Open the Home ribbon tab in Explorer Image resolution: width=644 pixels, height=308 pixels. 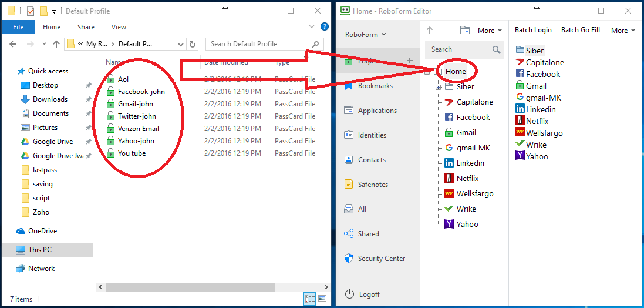tap(52, 27)
